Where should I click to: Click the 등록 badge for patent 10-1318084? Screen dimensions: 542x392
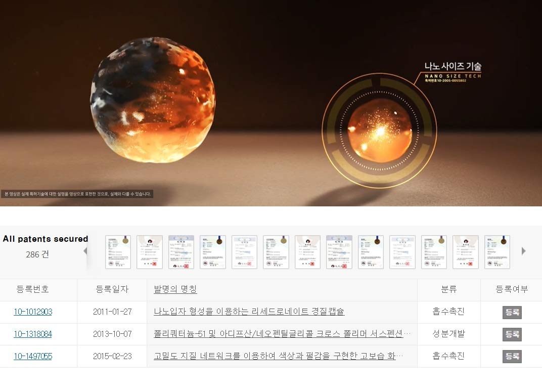(x=512, y=334)
